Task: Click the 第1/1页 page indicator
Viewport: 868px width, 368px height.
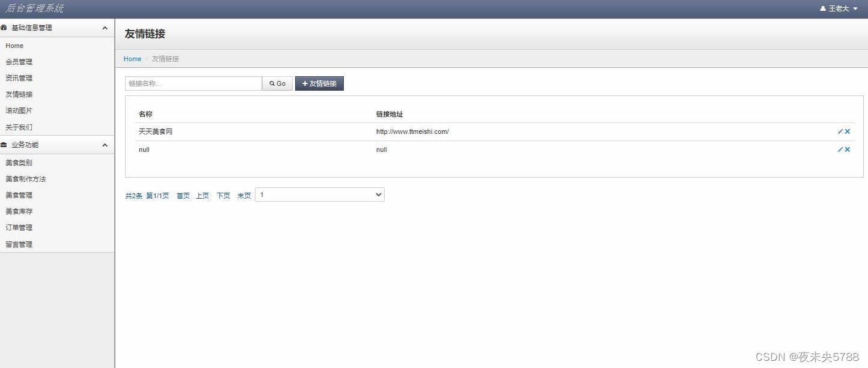Action: (x=157, y=196)
